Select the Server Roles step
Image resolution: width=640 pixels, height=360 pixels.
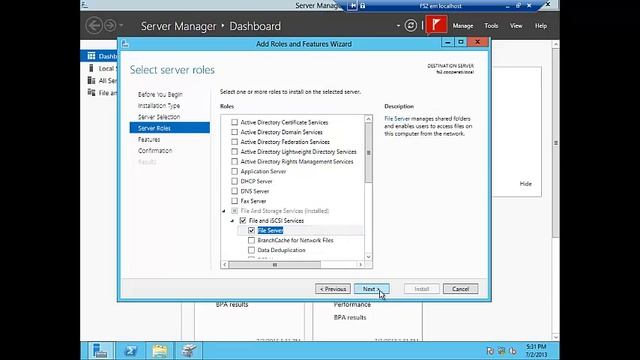(170, 128)
